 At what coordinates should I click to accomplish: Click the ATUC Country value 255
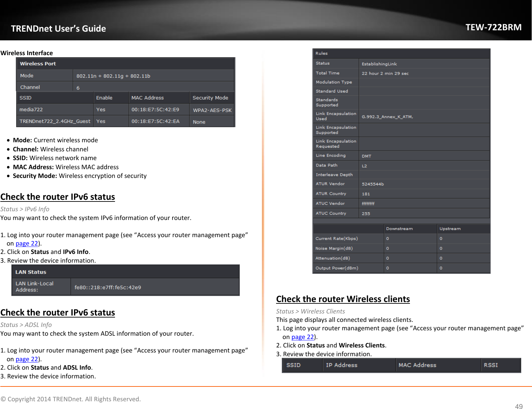tap(366, 214)
